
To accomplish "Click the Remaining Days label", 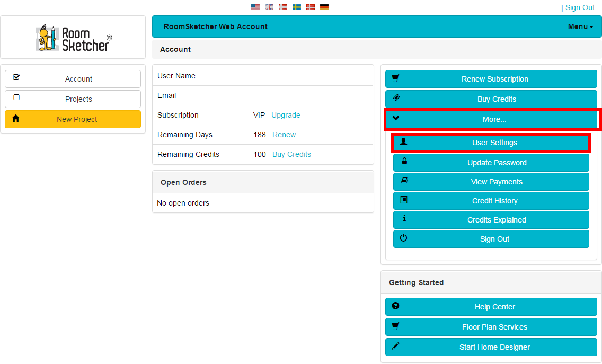I will point(185,135).
